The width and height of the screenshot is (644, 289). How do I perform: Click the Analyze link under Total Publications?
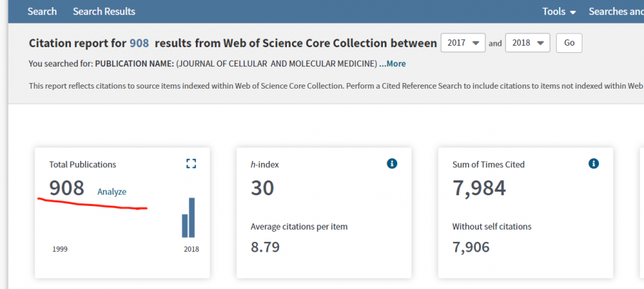coord(112,191)
